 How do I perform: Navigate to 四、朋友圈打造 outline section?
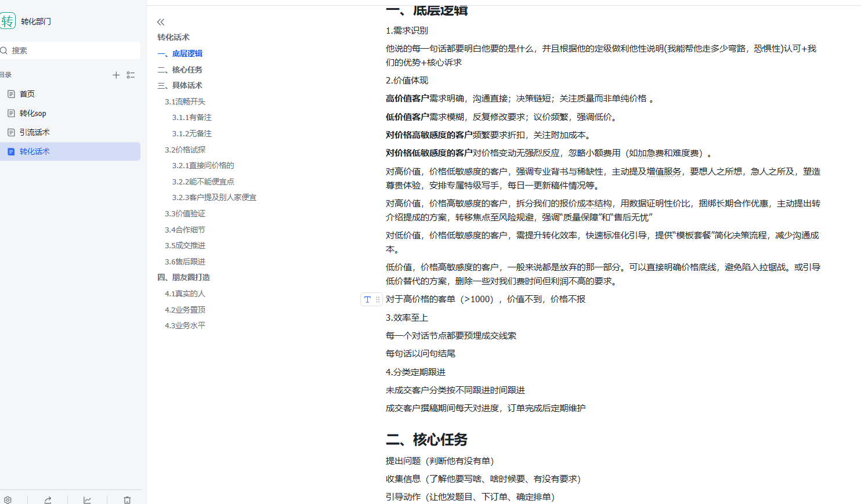(184, 277)
